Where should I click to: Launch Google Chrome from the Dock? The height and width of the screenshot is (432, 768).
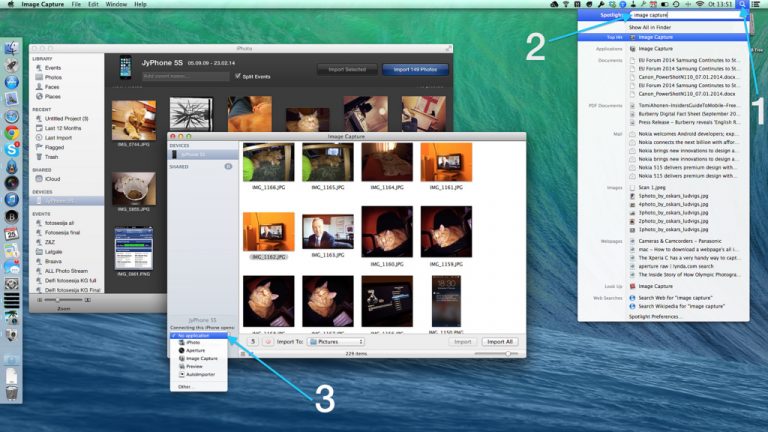(11, 132)
